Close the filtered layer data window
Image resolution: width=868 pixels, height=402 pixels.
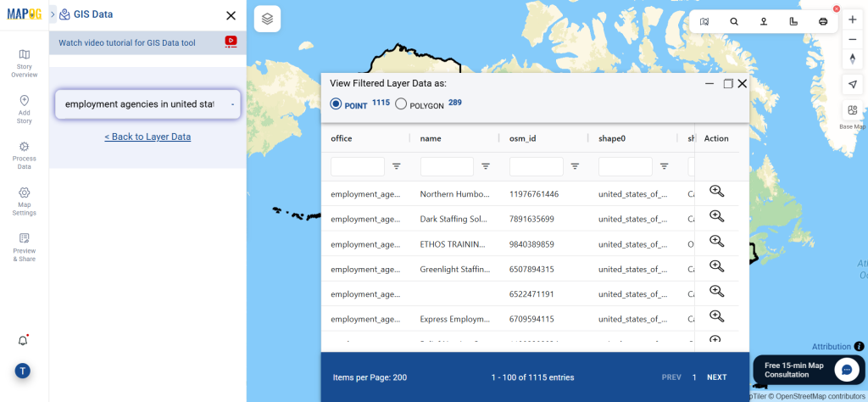point(743,84)
